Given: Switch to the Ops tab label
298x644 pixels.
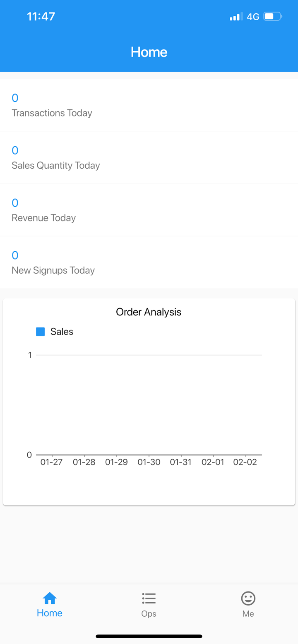Looking at the screenshot, I should coord(149,614).
